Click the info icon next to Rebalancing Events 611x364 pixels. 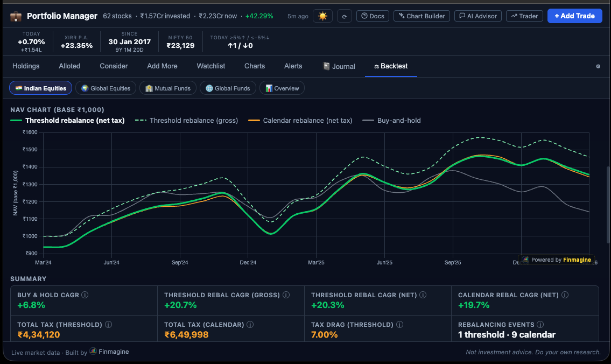coord(541,324)
